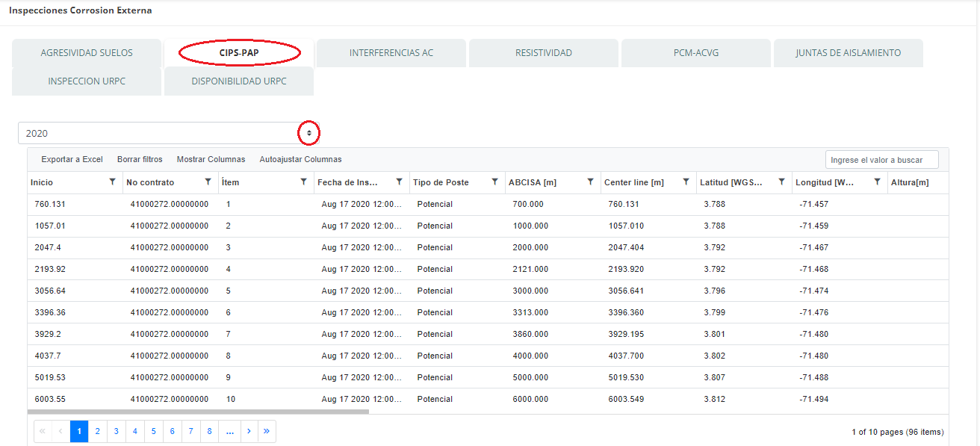Image resolution: width=980 pixels, height=446 pixels.
Task: Open Tipo de Poste filter icon
Action: [494, 182]
